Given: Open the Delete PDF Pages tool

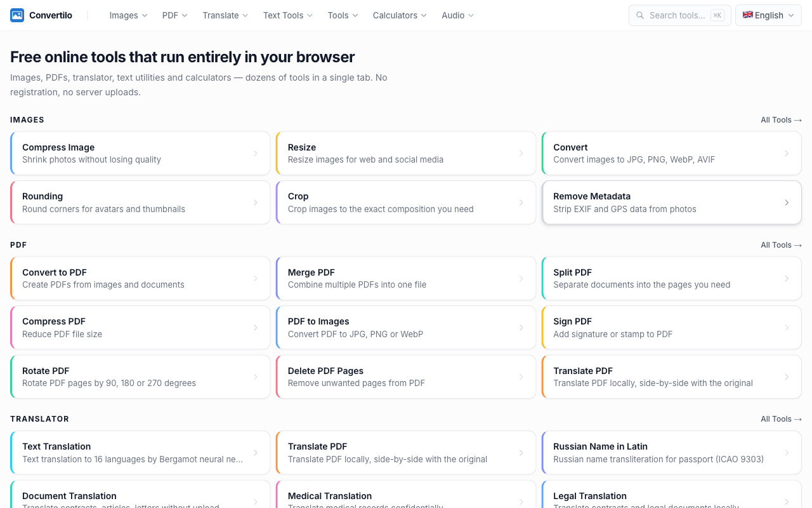Looking at the screenshot, I should coord(406,377).
